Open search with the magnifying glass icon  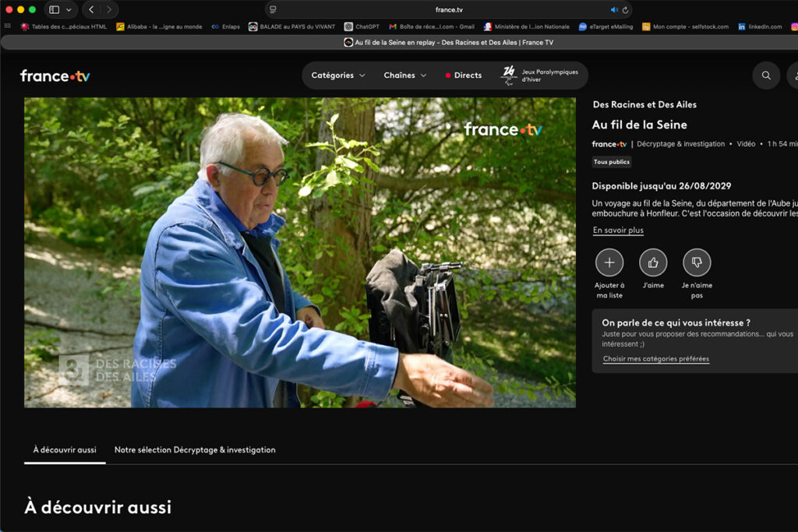coord(765,75)
